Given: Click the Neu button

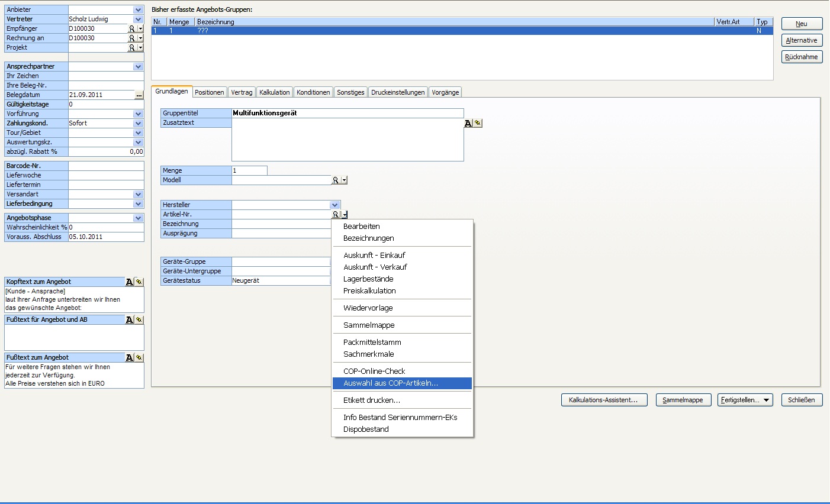Looking at the screenshot, I should [802, 24].
